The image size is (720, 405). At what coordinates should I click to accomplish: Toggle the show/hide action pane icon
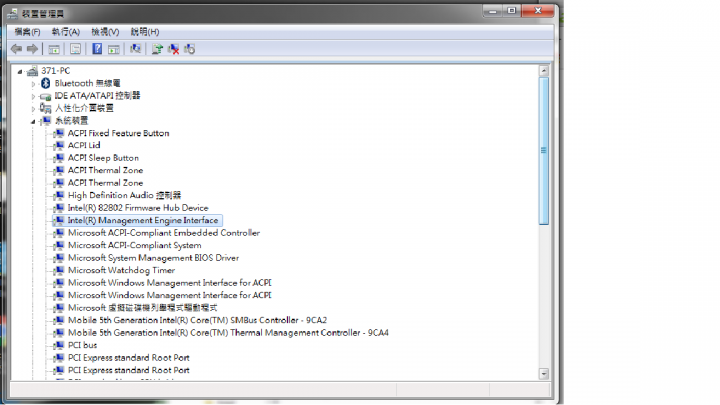[x=113, y=49]
